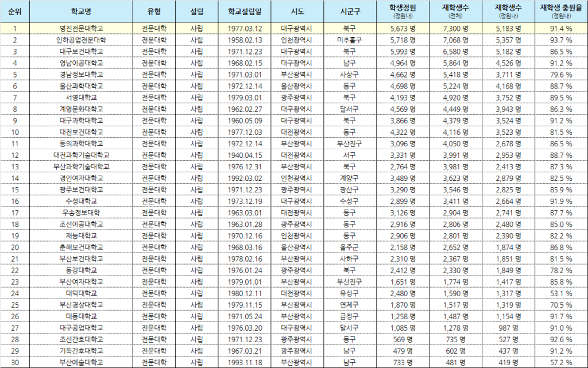The image size is (588, 368).
Task: Click the 순위 column header
Action: coord(14,11)
